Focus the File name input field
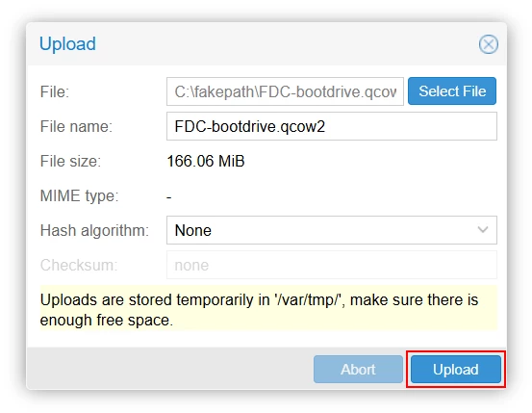Image resolution: width=532 pixels, height=413 pixels. pos(332,126)
